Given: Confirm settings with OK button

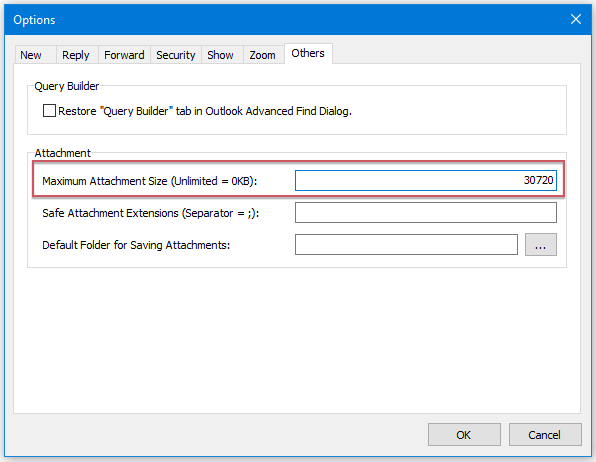Looking at the screenshot, I should click(464, 434).
